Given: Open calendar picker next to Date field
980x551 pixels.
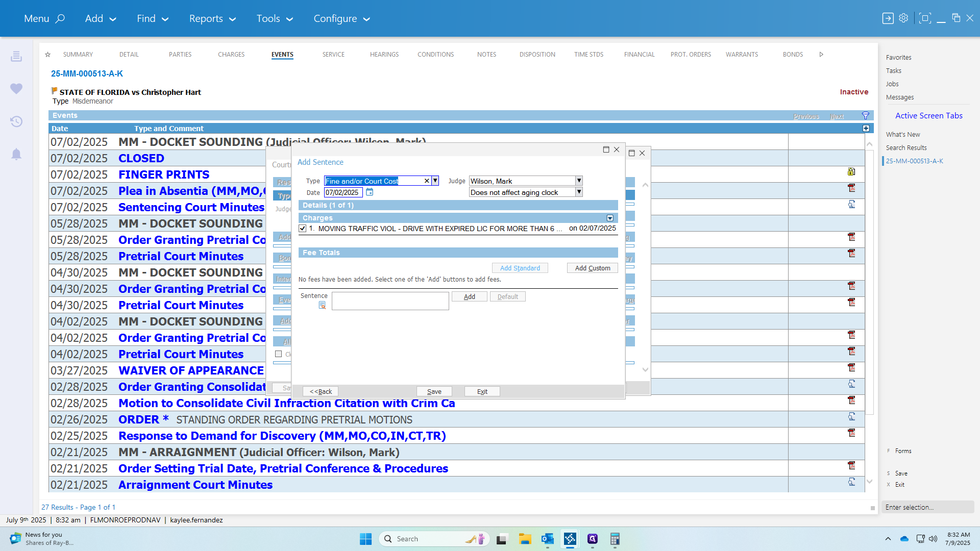Looking at the screenshot, I should tap(370, 192).
